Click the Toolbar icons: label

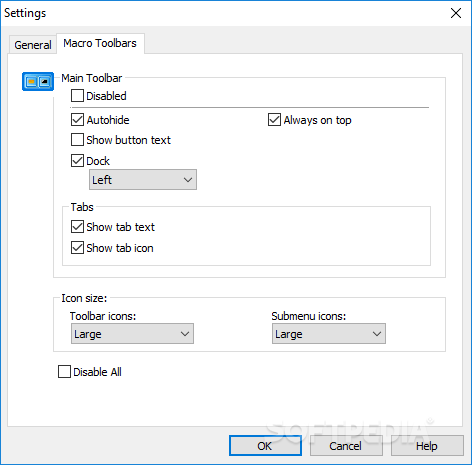coord(103,316)
